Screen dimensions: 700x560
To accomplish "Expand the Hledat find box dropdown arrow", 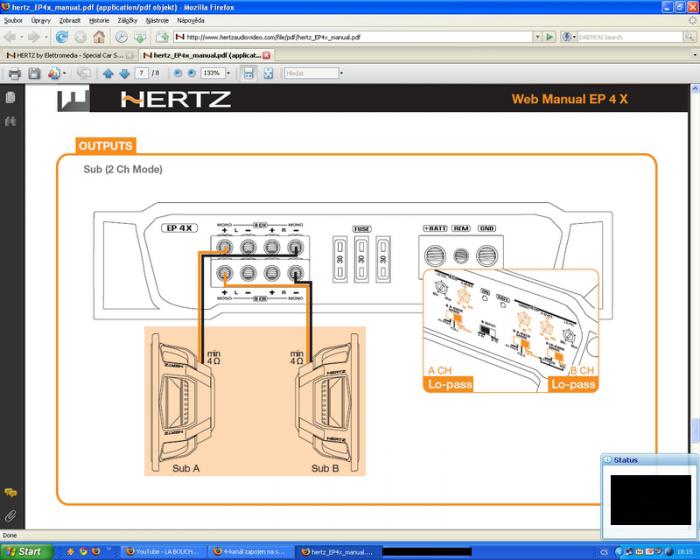I will [x=341, y=73].
